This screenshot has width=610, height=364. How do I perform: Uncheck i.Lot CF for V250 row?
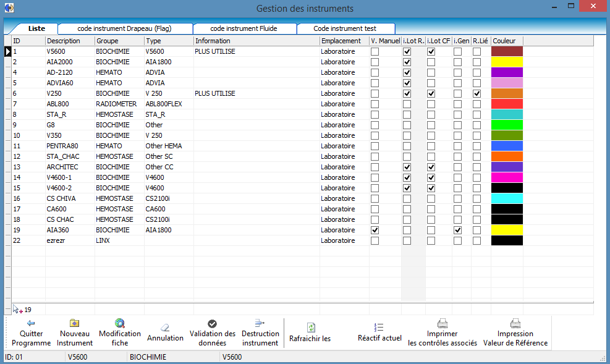click(x=431, y=93)
